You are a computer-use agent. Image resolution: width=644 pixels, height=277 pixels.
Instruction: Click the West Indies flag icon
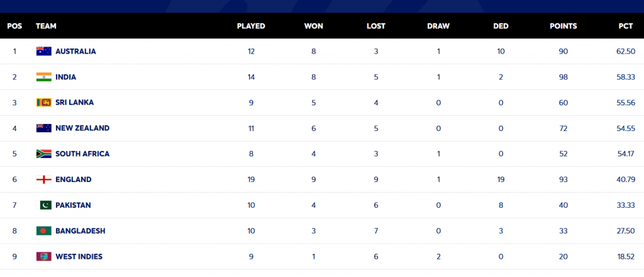point(44,256)
